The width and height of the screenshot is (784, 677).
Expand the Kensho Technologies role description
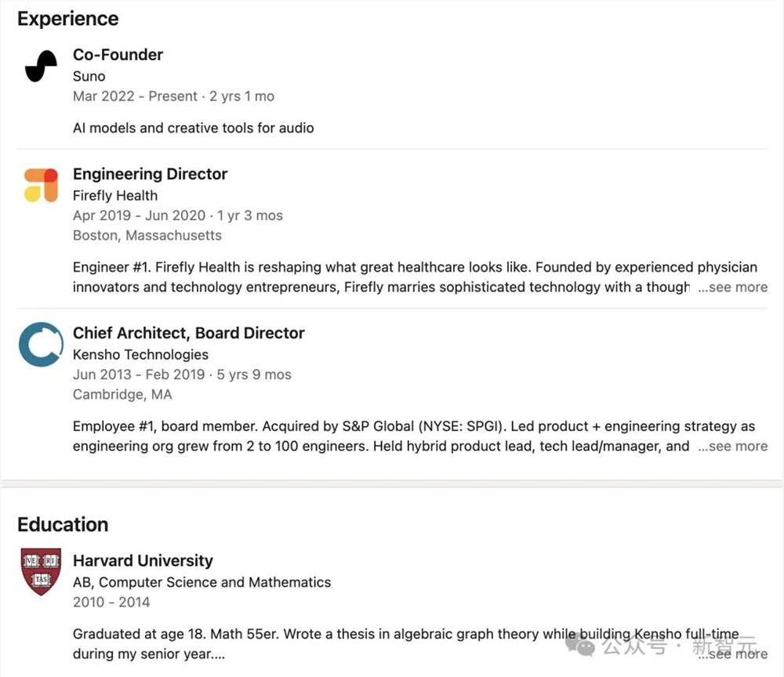(x=732, y=447)
